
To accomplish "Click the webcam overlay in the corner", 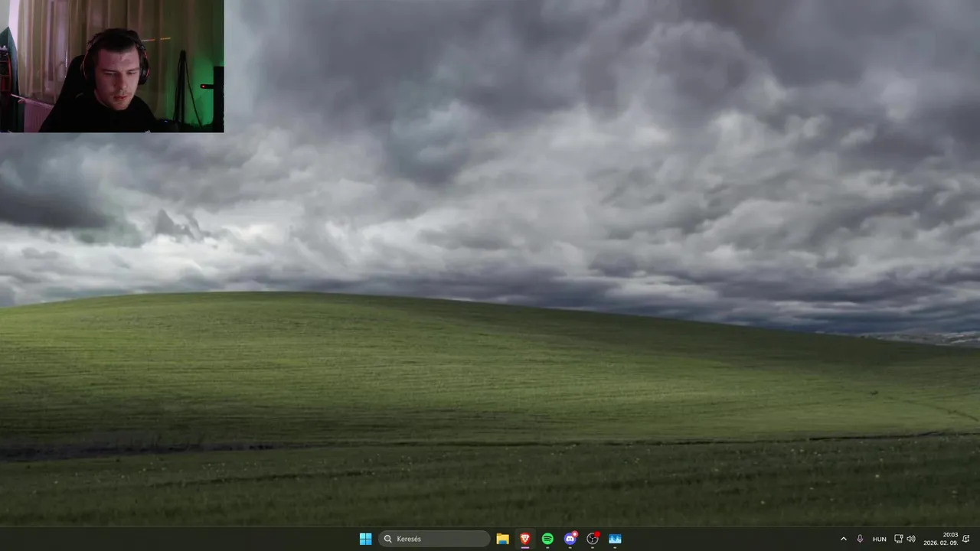I will pos(112,66).
